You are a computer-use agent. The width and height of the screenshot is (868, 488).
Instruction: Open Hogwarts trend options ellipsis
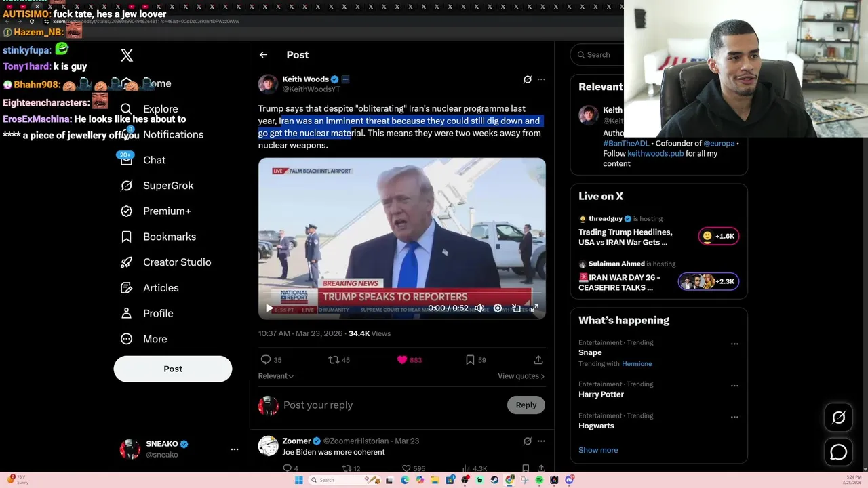pyautogui.click(x=734, y=418)
